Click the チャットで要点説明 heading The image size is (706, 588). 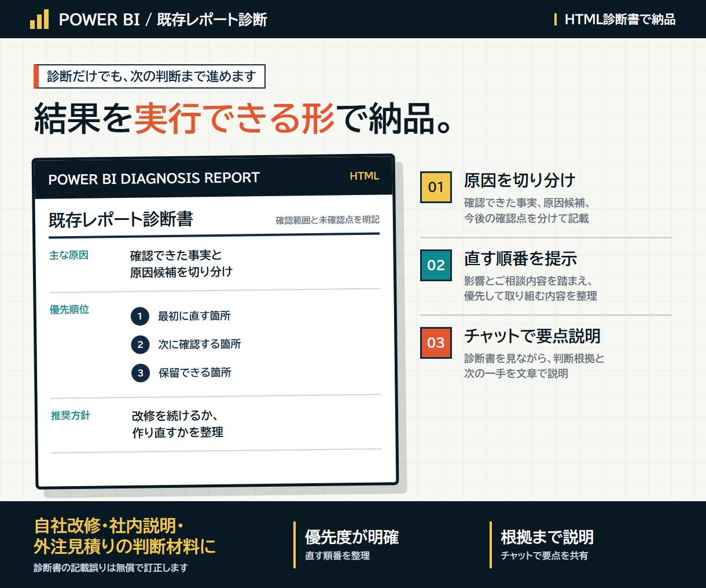pyautogui.click(x=532, y=336)
